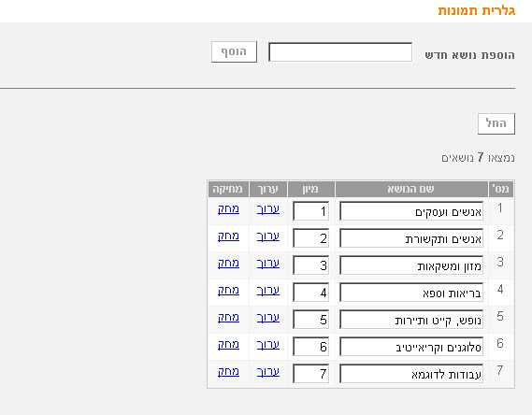Click the החל (apply) button
Viewport: 532px width, 415px height.
pyautogui.click(x=496, y=123)
